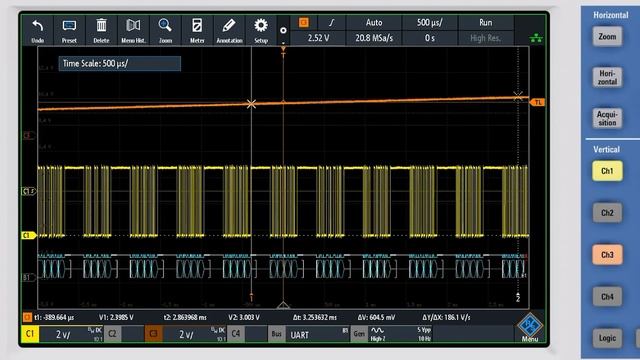This screenshot has height=360, width=640.
Task: Select the Preset icon
Action: click(69, 30)
